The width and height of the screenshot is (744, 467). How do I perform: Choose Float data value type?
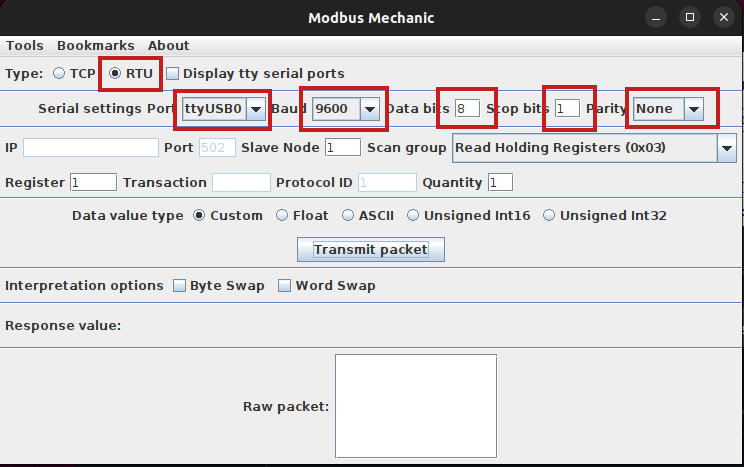(282, 215)
